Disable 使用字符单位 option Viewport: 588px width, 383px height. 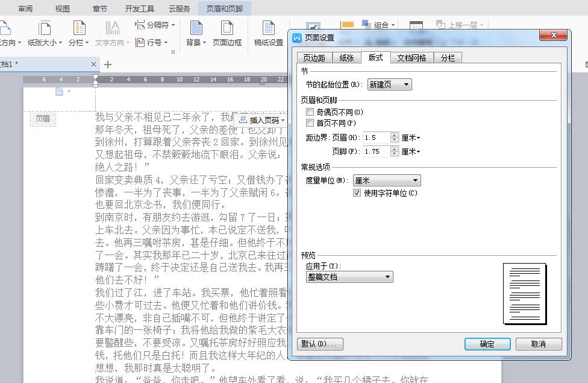point(357,192)
